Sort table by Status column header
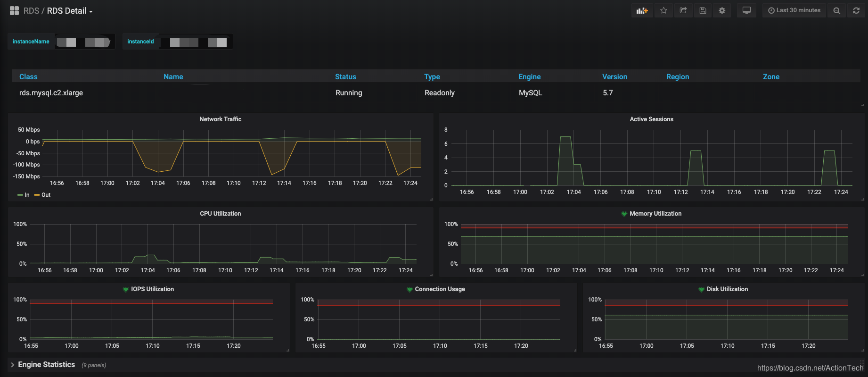The image size is (868, 377). pos(345,76)
